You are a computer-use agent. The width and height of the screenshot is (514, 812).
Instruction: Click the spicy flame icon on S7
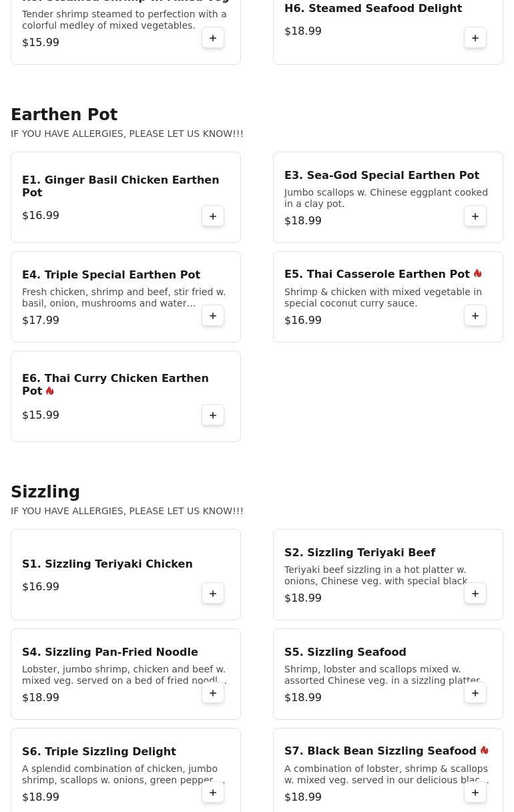point(485,751)
